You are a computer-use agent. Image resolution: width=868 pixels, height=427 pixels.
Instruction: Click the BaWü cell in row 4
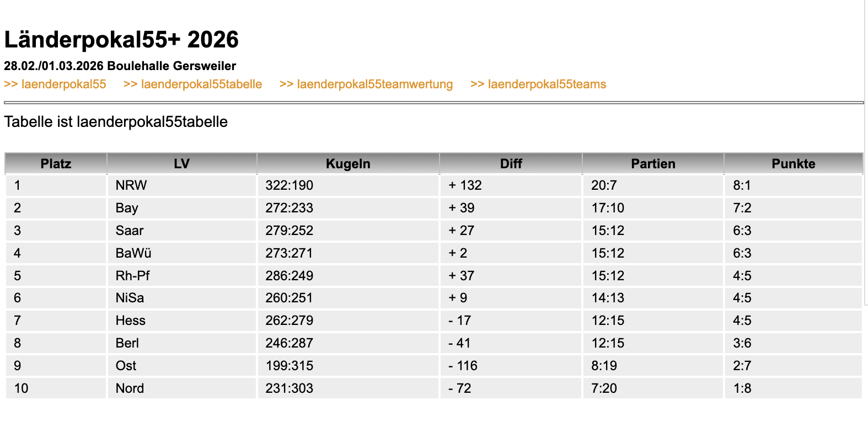(133, 253)
